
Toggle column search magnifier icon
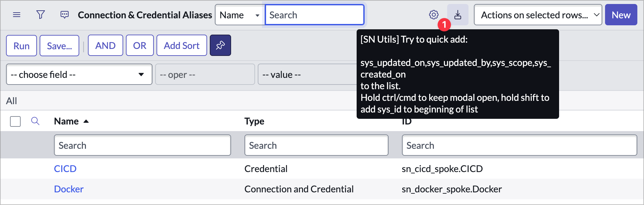(x=35, y=121)
